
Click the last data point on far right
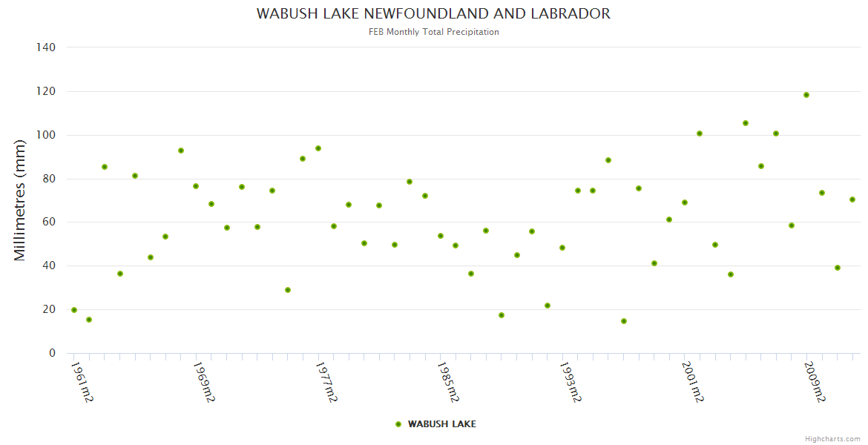852,200
